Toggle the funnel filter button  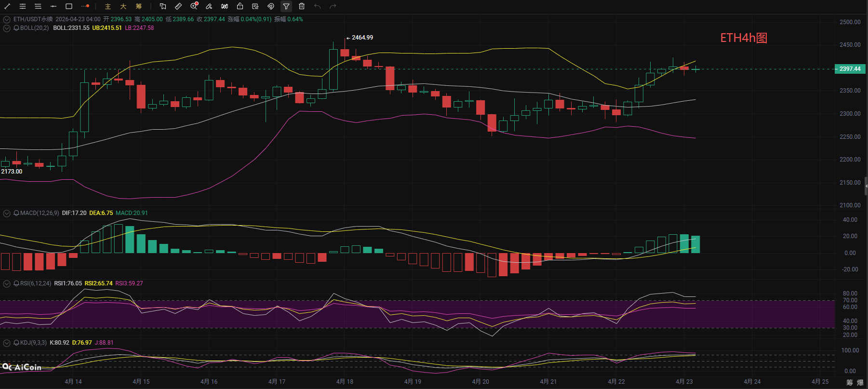point(286,6)
